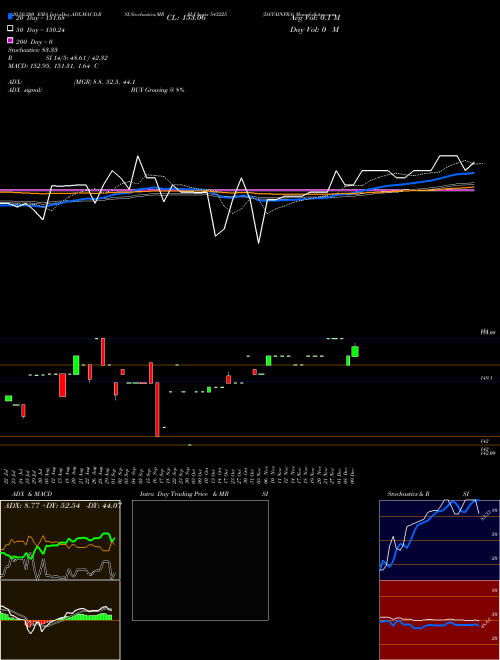This screenshot has width=500, height=660.
Task: Click the 'ADX: 8.77 +DY: 52.54 -DY: 44.07' readout
Action: click(63, 506)
